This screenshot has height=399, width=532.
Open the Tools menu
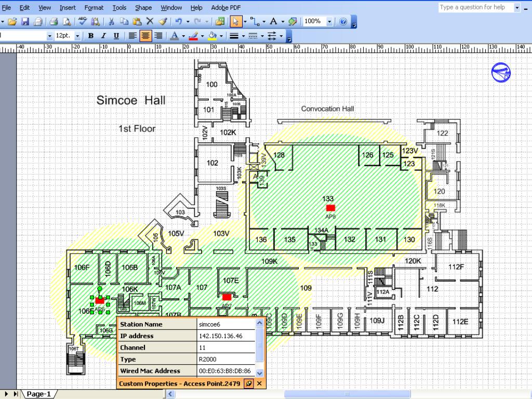click(x=119, y=7)
